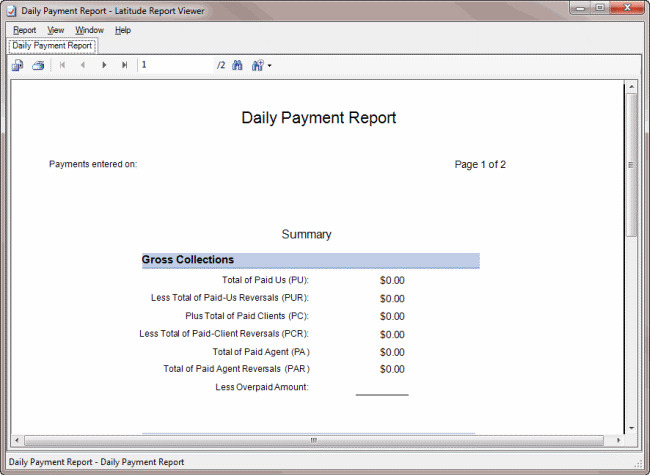
Task: Go to the first page
Action: point(62,65)
